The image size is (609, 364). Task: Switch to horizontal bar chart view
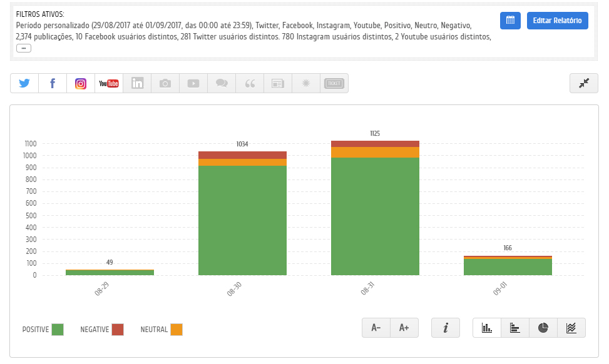pyautogui.click(x=515, y=328)
